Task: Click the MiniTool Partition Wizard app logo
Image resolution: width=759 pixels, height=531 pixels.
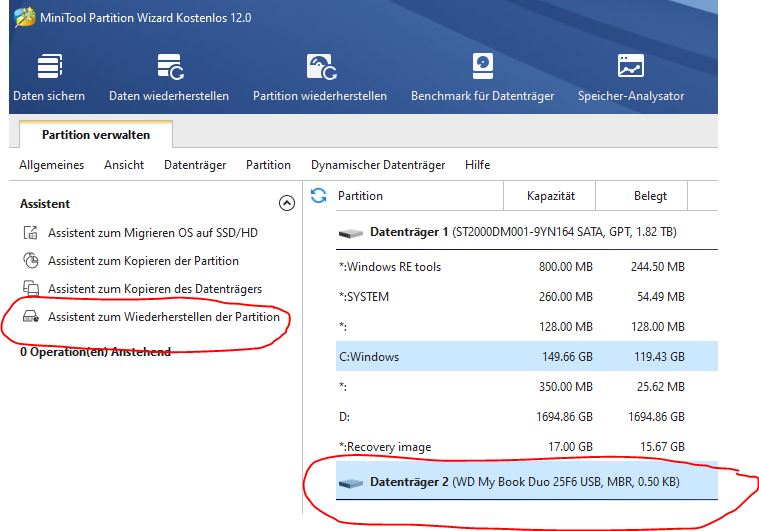Action: coord(25,17)
